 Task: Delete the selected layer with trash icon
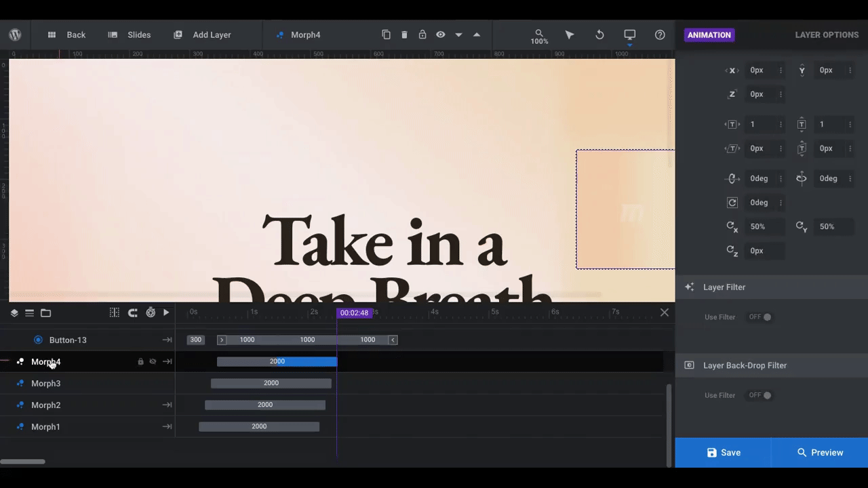404,35
